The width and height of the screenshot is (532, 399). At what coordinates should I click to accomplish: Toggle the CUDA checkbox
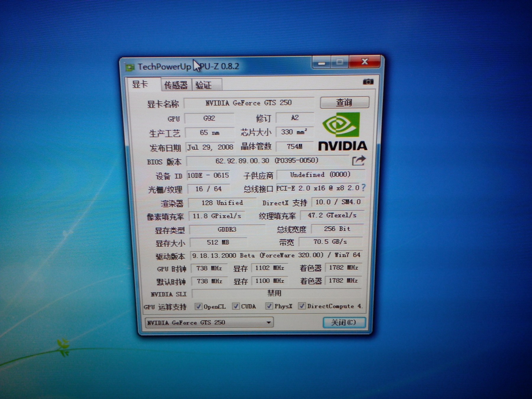coord(236,306)
